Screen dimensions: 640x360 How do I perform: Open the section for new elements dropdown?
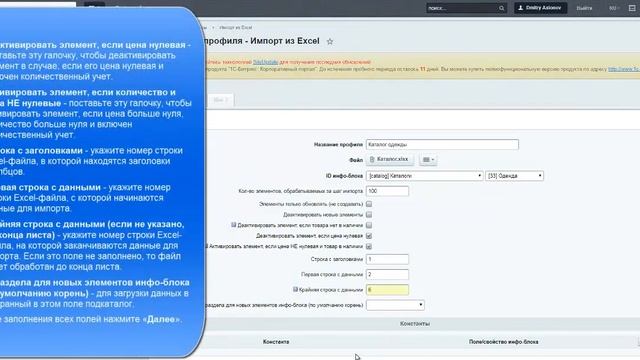click(395, 305)
